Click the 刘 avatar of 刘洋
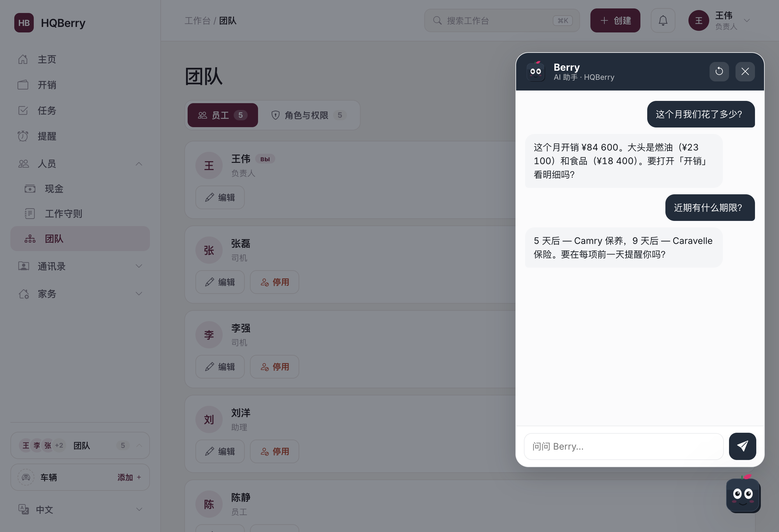The height and width of the screenshot is (532, 779). (x=209, y=419)
